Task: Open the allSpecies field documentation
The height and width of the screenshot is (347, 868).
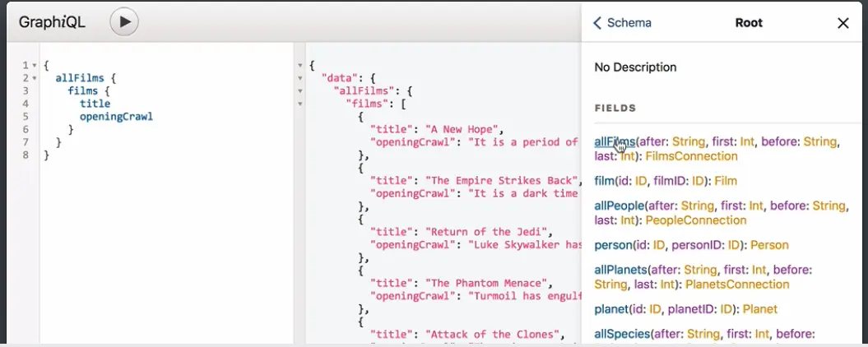Action: (622, 335)
